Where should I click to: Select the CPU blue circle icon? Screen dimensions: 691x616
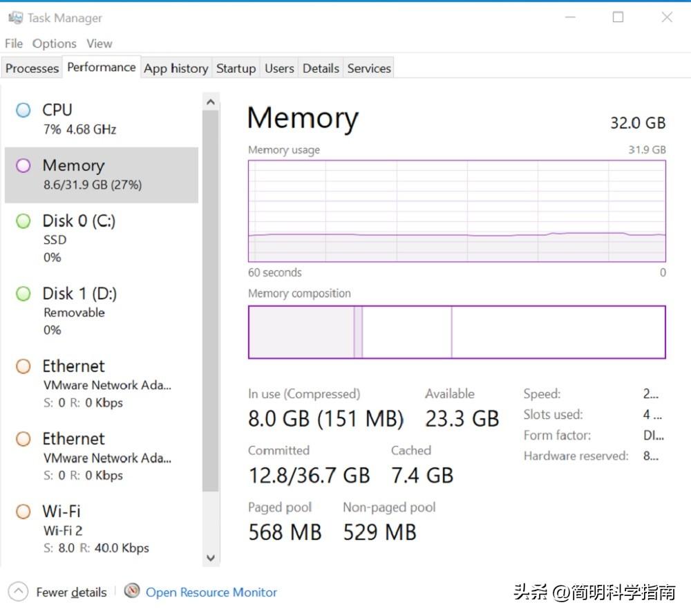point(23,110)
